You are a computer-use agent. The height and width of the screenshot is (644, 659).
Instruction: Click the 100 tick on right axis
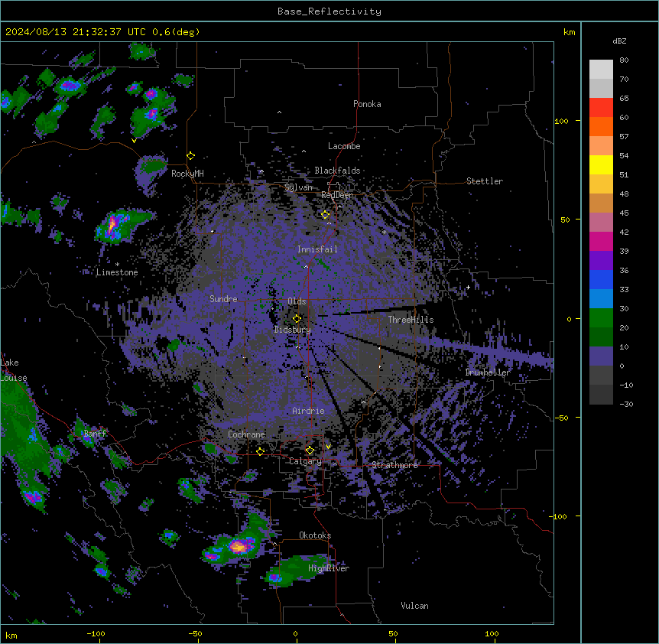561,121
